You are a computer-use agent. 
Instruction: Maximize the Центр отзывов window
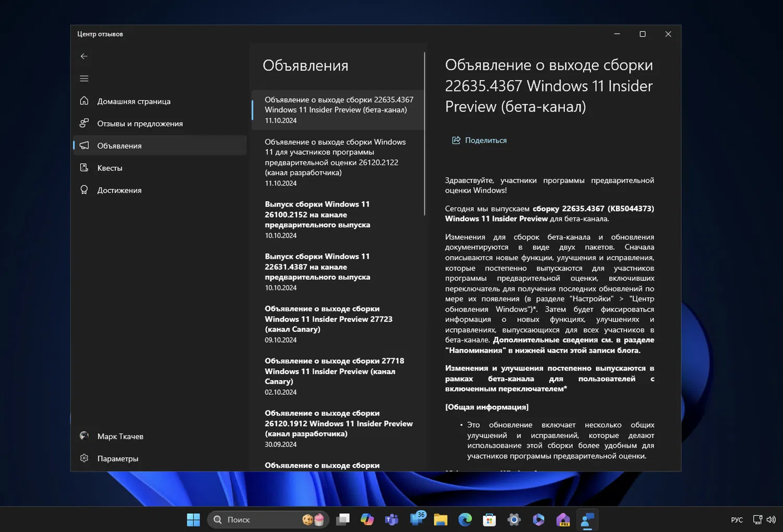point(643,34)
